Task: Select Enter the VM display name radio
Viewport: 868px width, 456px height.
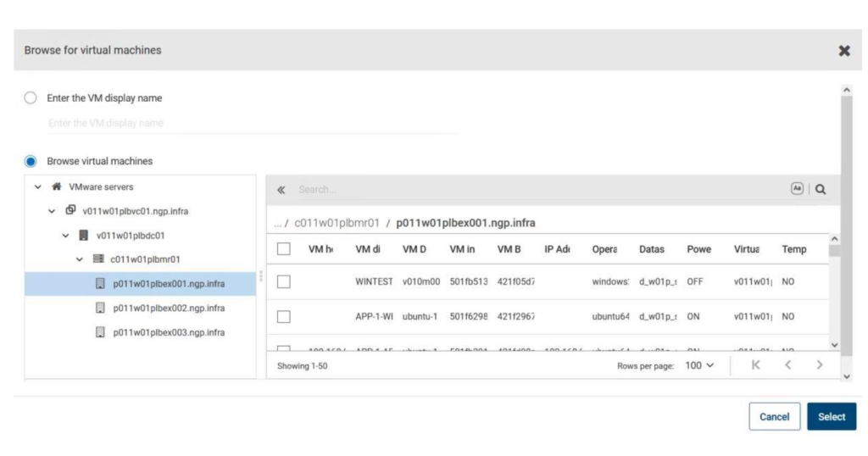Action: (31, 98)
